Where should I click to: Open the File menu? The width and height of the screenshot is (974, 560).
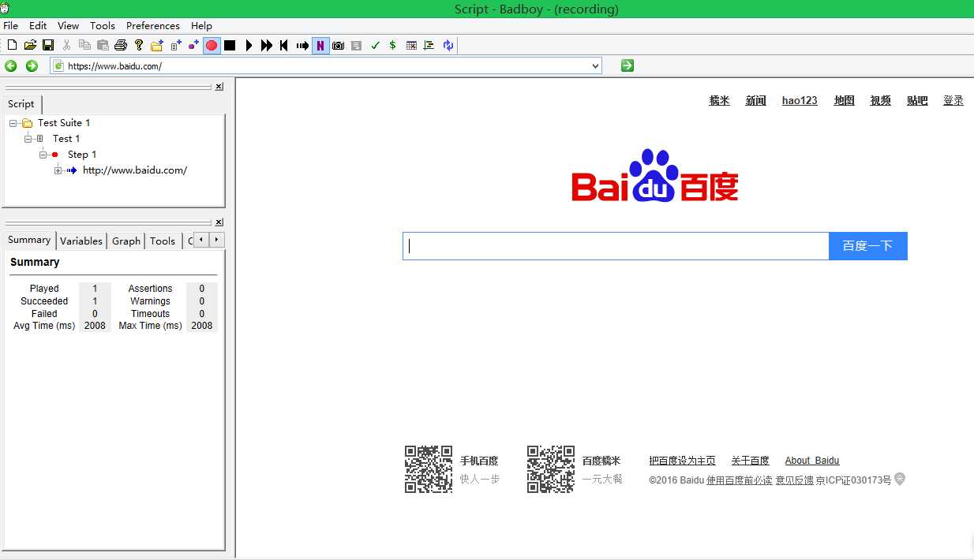11,26
